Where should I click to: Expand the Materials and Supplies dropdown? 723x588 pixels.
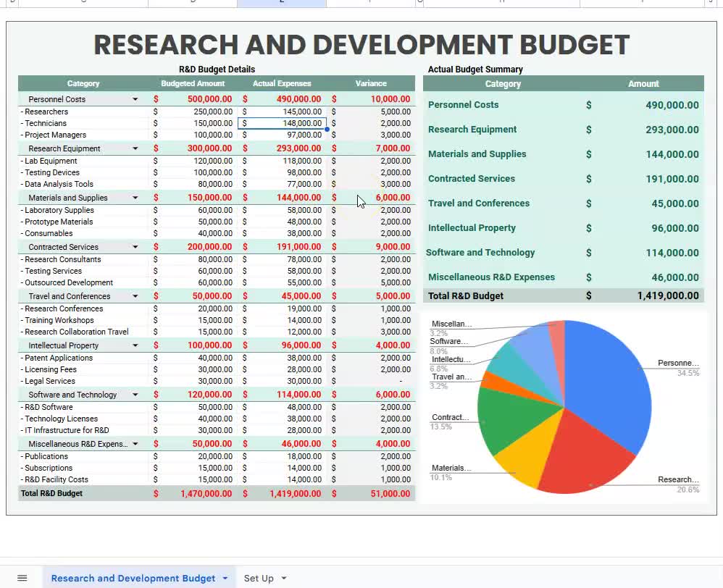coord(135,197)
